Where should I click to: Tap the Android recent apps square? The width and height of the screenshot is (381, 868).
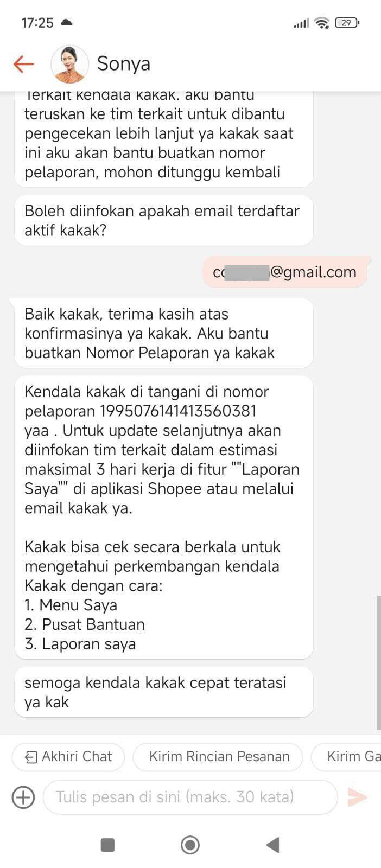[x=108, y=845]
